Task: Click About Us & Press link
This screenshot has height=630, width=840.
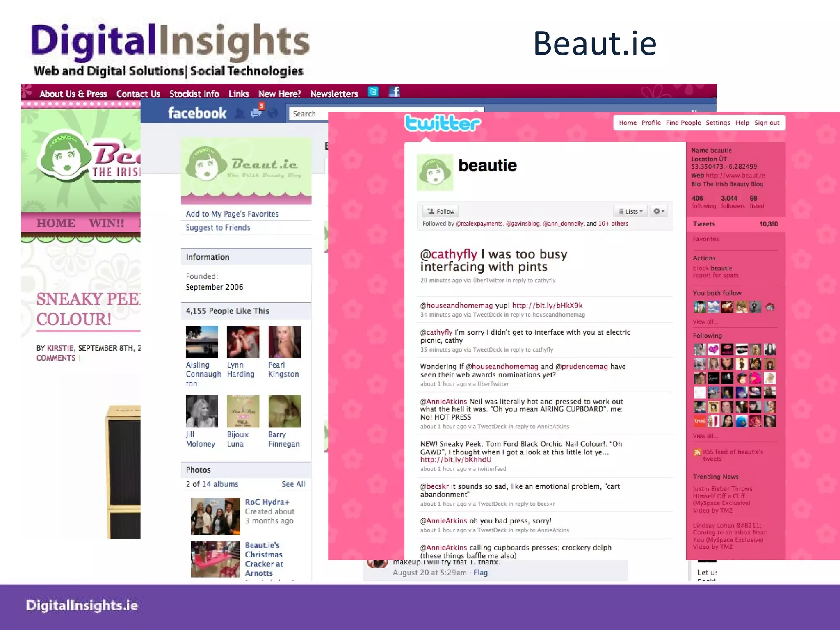Action: [73, 94]
